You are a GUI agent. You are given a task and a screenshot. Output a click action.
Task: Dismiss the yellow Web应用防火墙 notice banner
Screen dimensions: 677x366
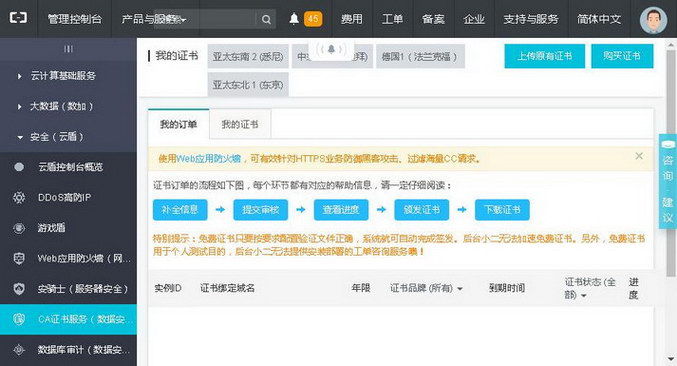coord(639,156)
